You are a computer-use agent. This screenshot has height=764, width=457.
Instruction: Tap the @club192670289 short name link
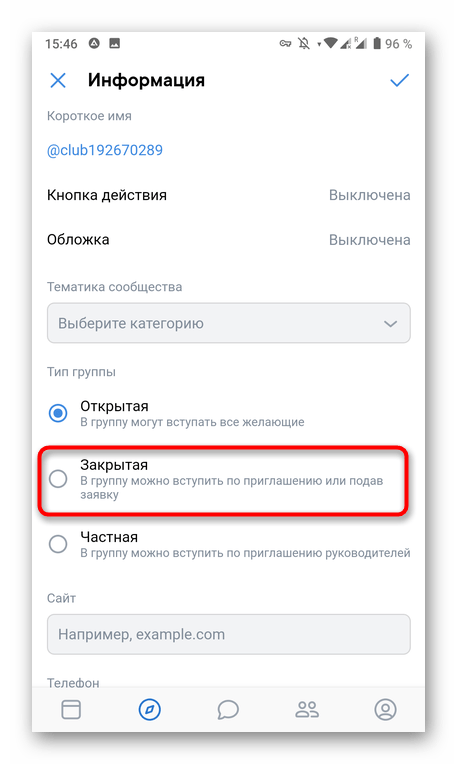coord(105,150)
